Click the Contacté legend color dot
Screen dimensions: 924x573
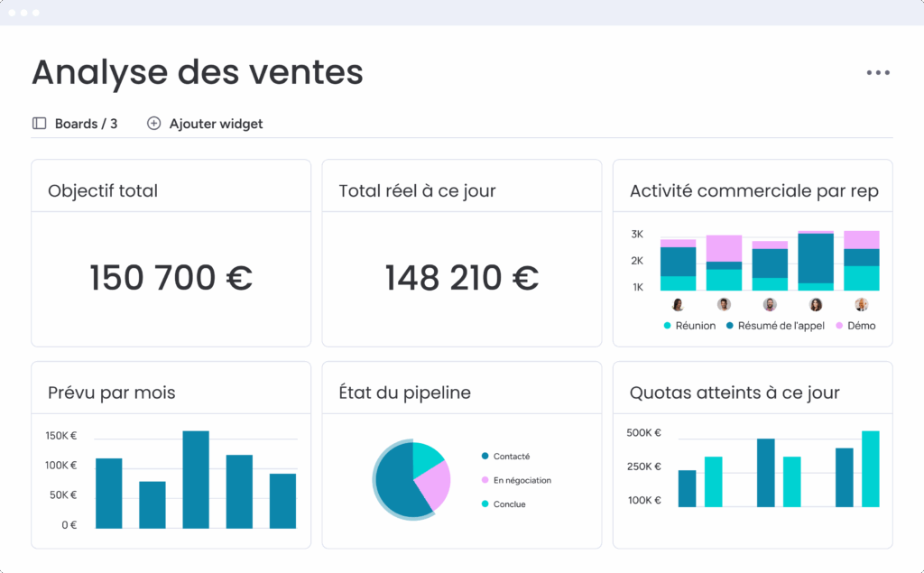click(485, 456)
